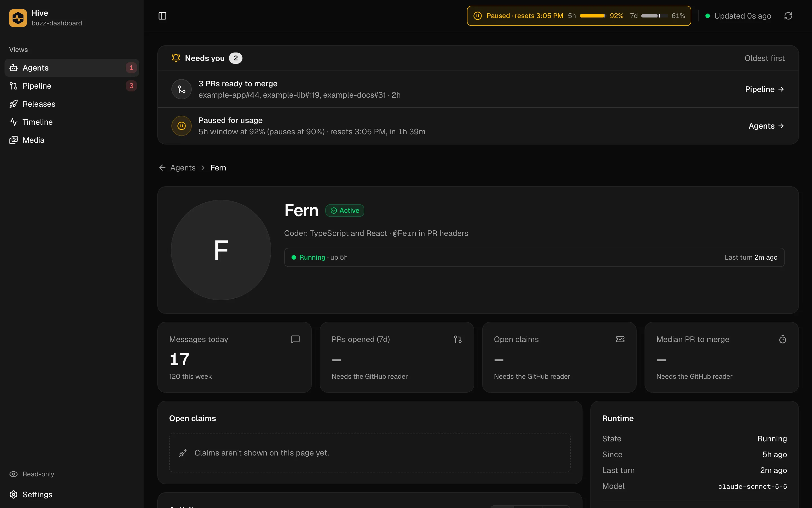Click the Messages today chat icon
Image resolution: width=812 pixels, height=508 pixels.
[x=295, y=339]
